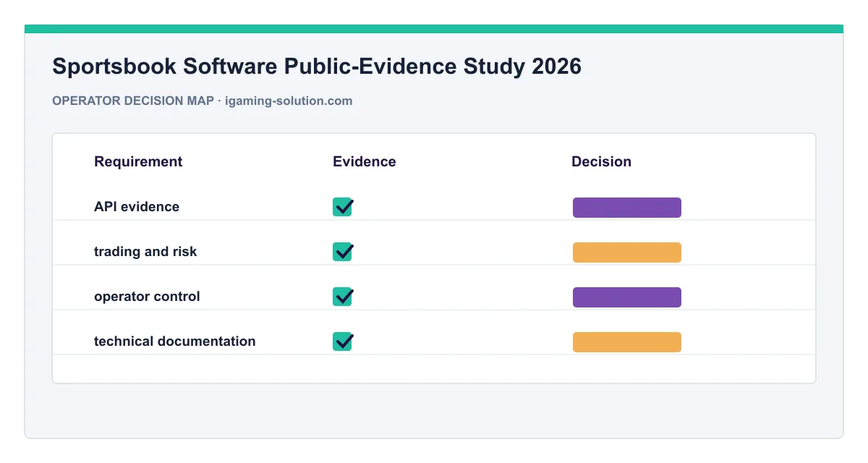Click the purple decision bar for API evidence
This screenshot has width=868, height=463.
point(627,208)
